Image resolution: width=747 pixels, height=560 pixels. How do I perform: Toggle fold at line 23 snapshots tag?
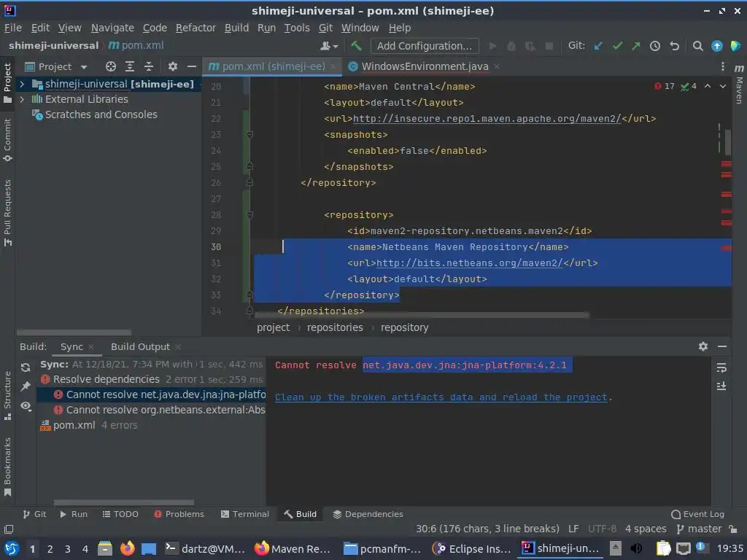(x=249, y=135)
